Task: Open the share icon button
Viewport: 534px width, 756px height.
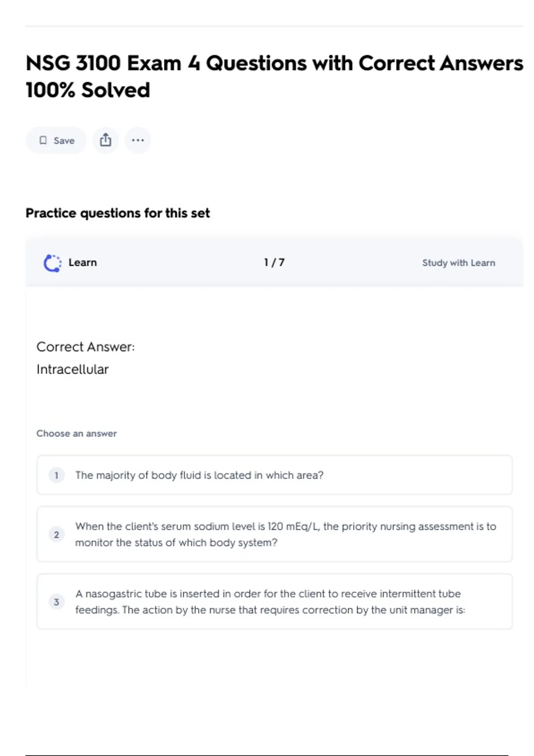Action: point(105,140)
